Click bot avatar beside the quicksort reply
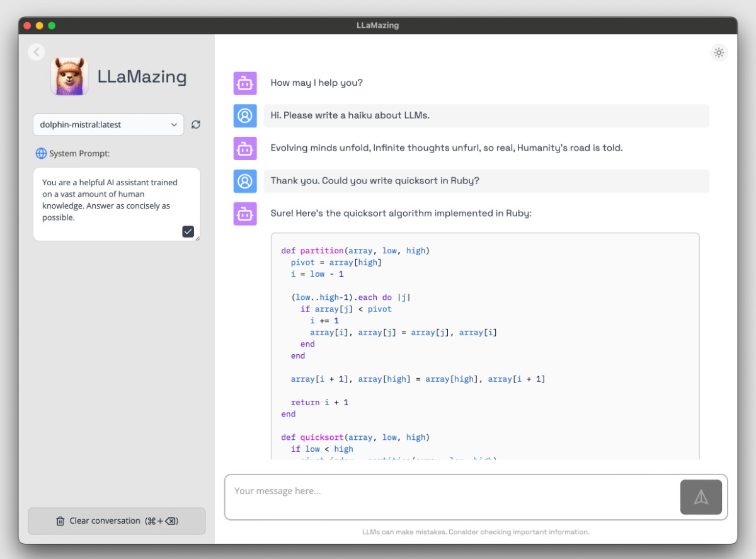The width and height of the screenshot is (756, 559). click(245, 214)
